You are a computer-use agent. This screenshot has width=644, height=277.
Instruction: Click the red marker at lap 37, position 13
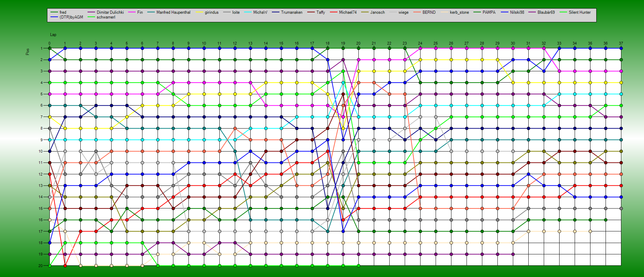coord(621,185)
